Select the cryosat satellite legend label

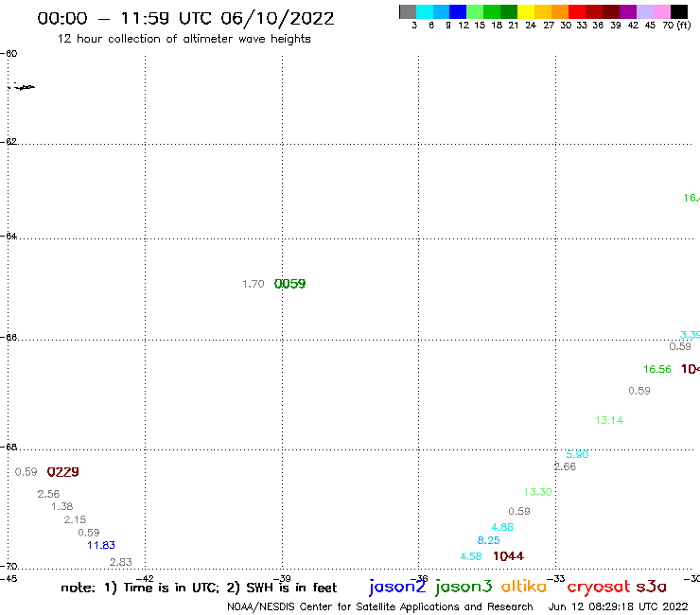pos(599,588)
